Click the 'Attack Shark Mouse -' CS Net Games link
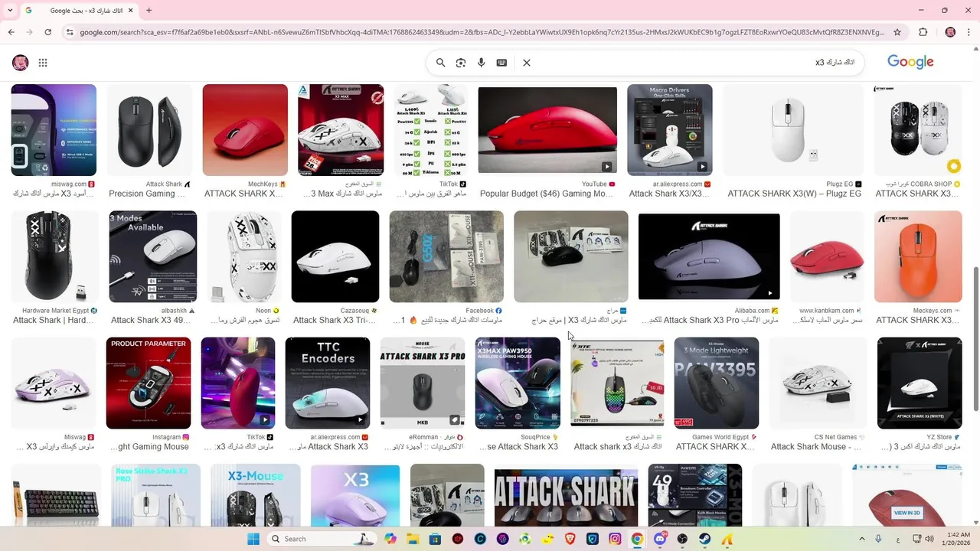The width and height of the screenshot is (980, 551). point(818,446)
